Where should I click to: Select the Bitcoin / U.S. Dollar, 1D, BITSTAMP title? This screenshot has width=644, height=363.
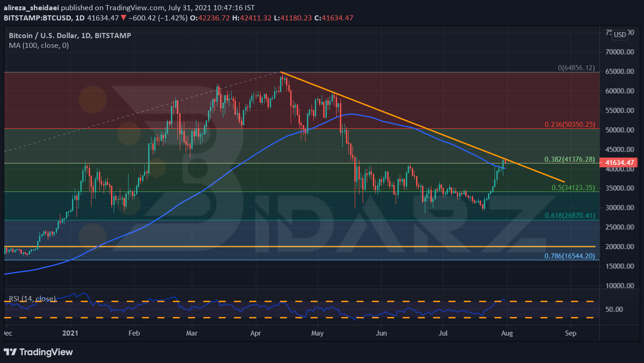click(70, 35)
